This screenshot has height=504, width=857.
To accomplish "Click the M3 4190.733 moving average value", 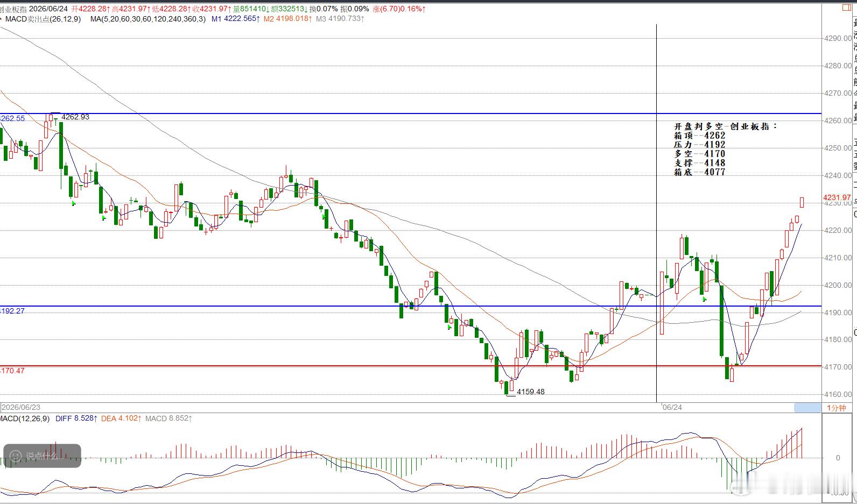I will 340,19.
